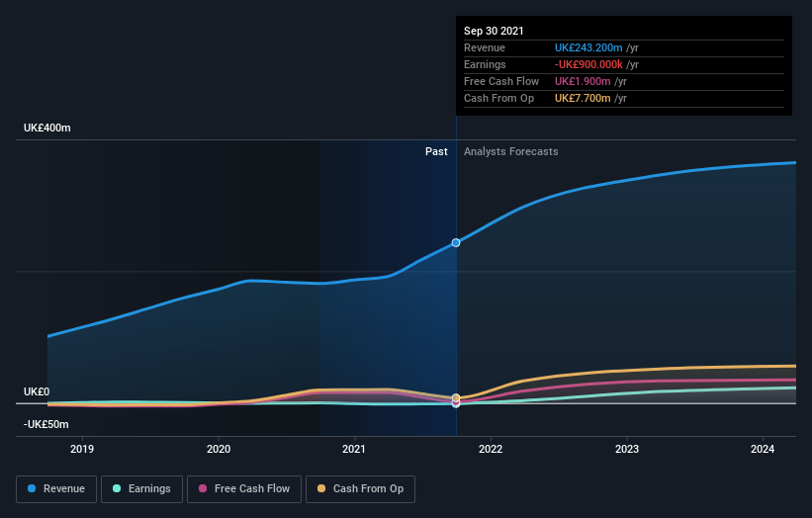Click the Earnings row label in tooltip
Screen dimensions: 812x518
pos(485,64)
